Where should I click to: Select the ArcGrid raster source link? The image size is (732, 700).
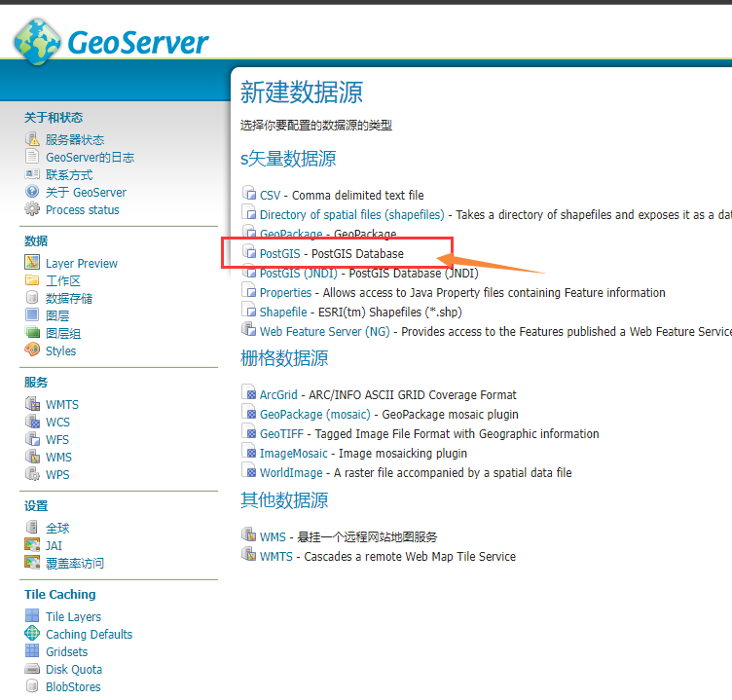278,395
